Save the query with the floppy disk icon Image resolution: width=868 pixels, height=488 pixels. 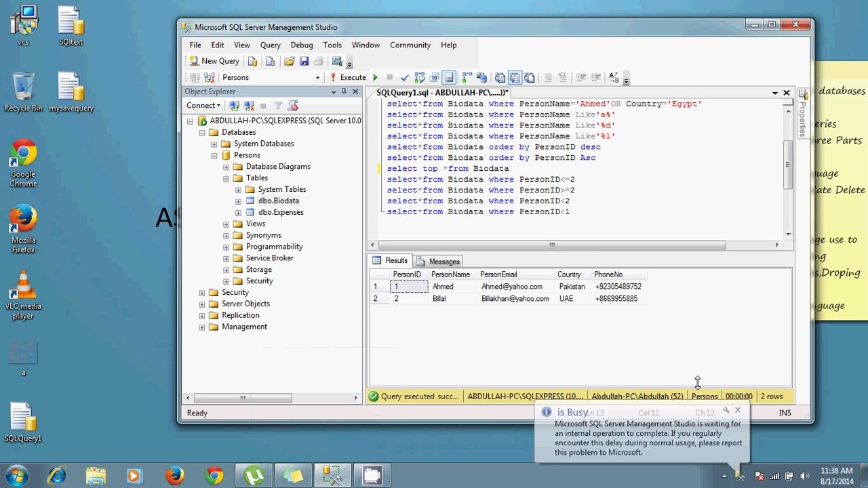[x=304, y=61]
